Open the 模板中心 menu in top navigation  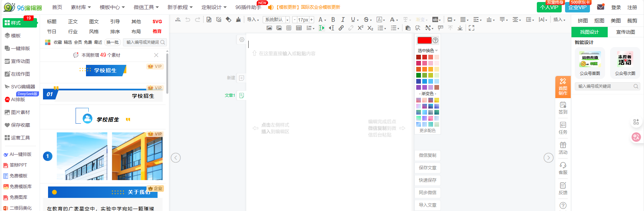pos(112,7)
